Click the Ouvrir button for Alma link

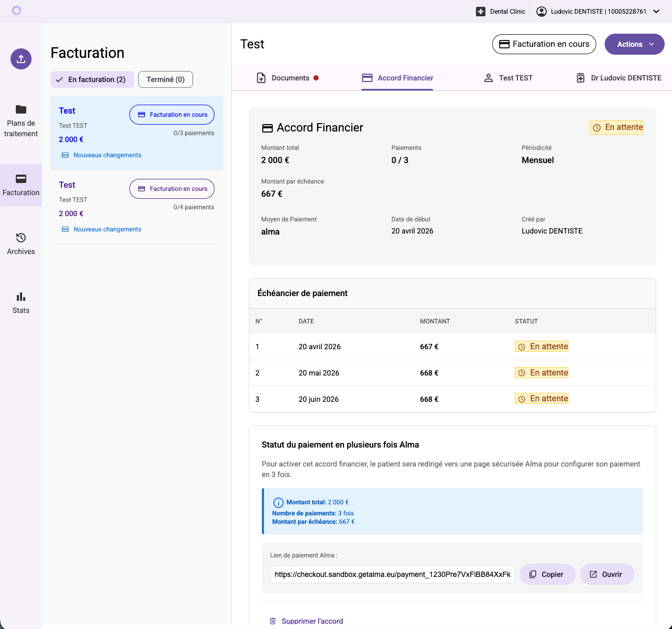point(607,574)
